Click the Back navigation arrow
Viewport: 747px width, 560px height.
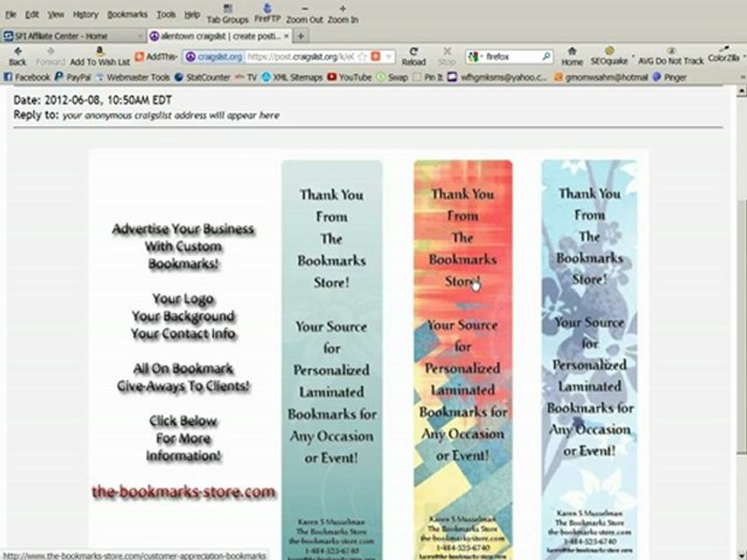(x=18, y=51)
